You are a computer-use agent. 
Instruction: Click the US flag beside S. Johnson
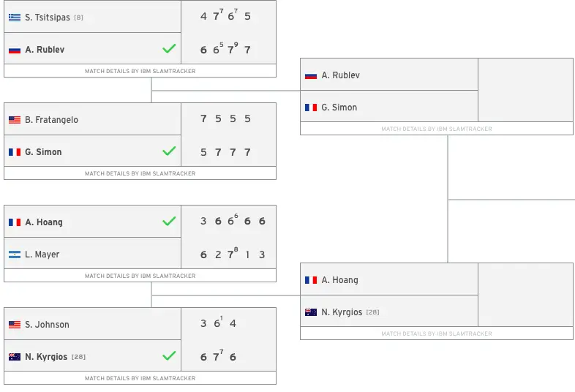pyautogui.click(x=15, y=325)
